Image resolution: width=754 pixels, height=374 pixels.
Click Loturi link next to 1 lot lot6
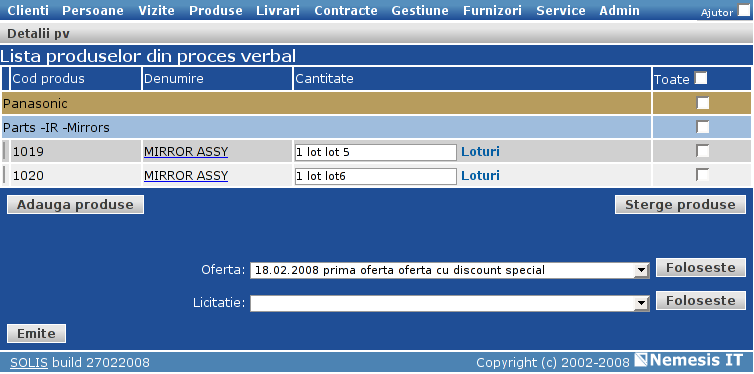(x=480, y=176)
